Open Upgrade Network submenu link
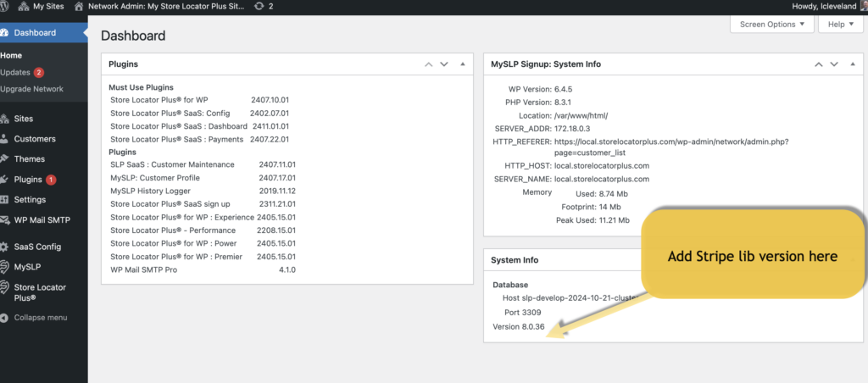 point(31,89)
